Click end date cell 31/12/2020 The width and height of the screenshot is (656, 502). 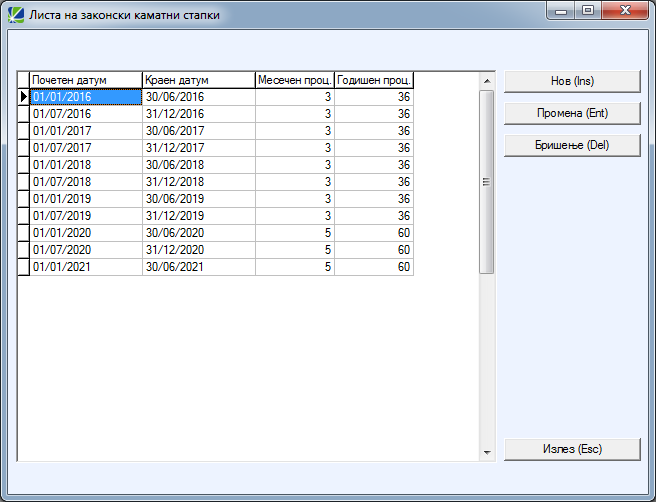[199, 250]
